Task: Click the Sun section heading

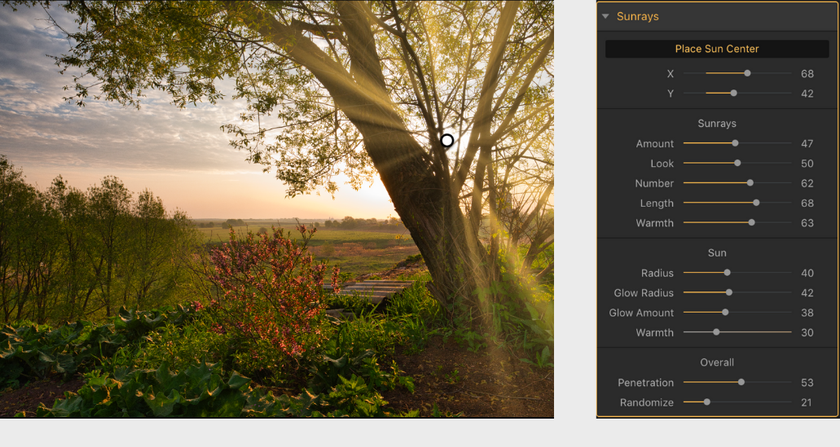Action: (717, 253)
